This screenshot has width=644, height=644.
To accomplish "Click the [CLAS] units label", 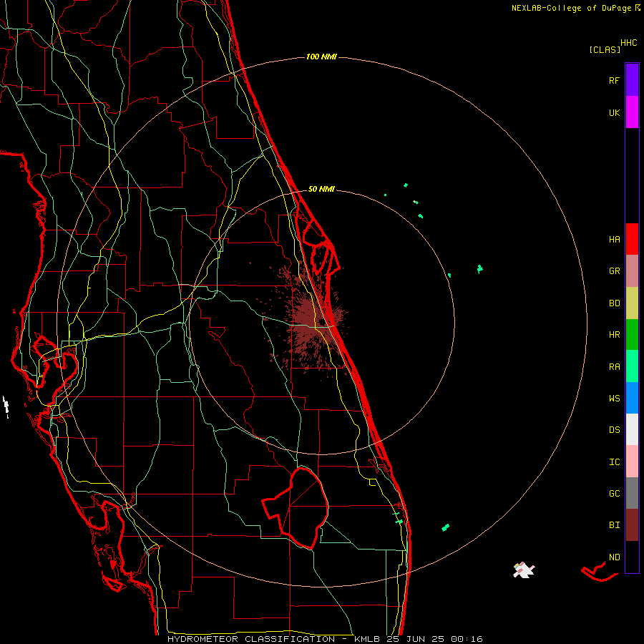I will [605, 49].
